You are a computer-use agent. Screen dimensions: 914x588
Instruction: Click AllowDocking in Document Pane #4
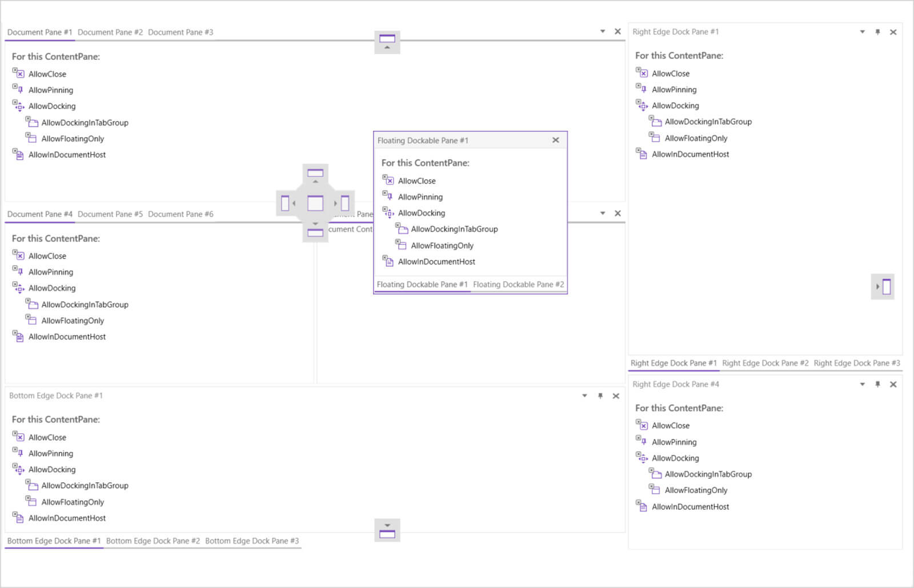(51, 288)
